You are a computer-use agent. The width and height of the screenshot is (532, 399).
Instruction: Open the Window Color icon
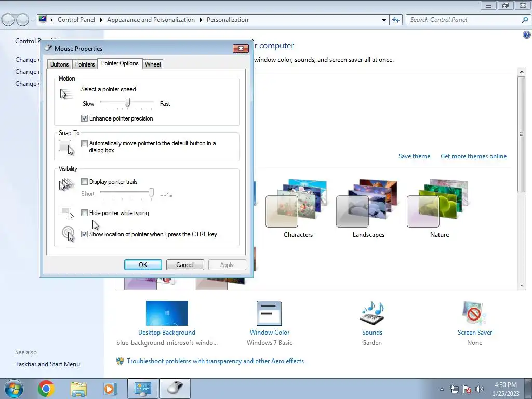point(269,313)
